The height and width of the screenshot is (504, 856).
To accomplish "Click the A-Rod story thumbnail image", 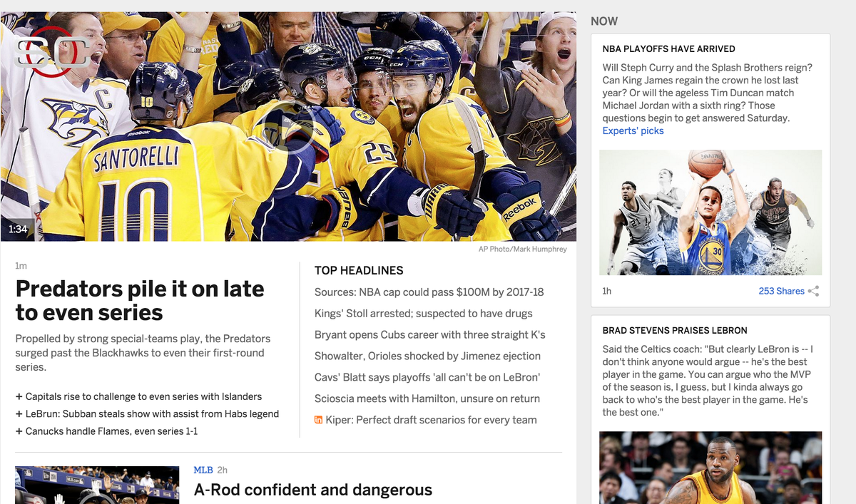I will point(97,485).
